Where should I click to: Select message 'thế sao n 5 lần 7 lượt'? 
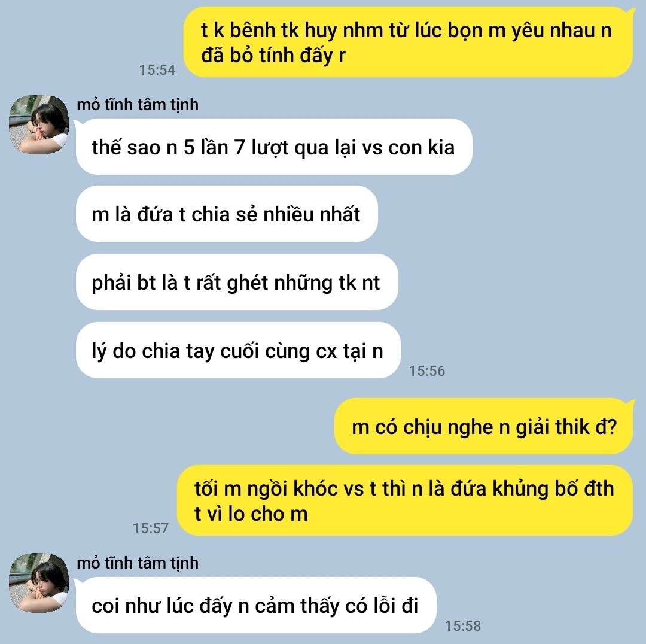274,147
